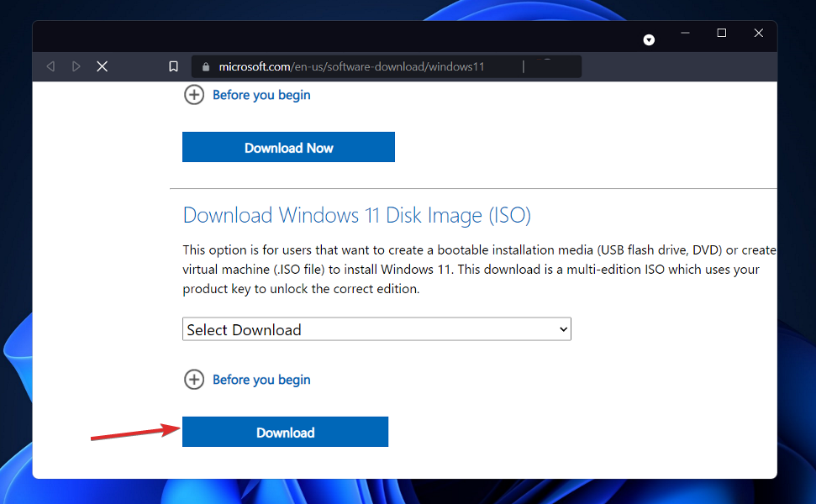This screenshot has width=816, height=504.
Task: Click the padlock to view site security info
Action: pos(206,66)
